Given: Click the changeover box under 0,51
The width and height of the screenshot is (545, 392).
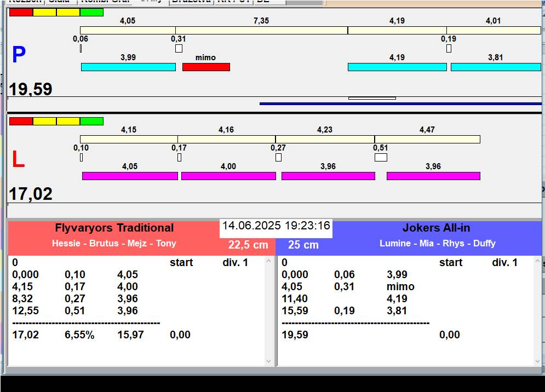Looking at the screenshot, I should point(381,158).
